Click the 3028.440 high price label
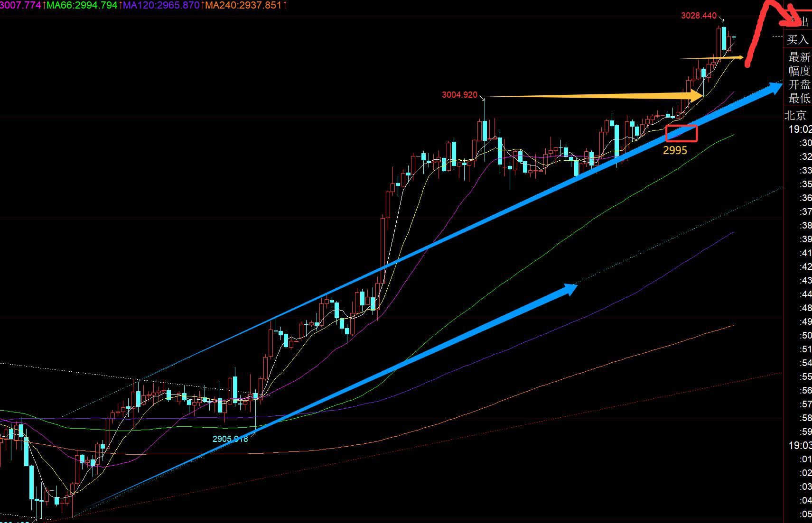Screen dimensions: 812x523 pos(699,16)
